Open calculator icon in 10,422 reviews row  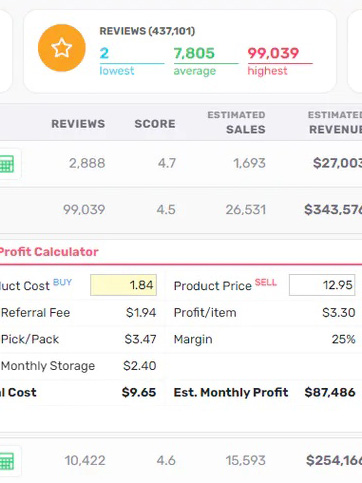click(x=7, y=461)
